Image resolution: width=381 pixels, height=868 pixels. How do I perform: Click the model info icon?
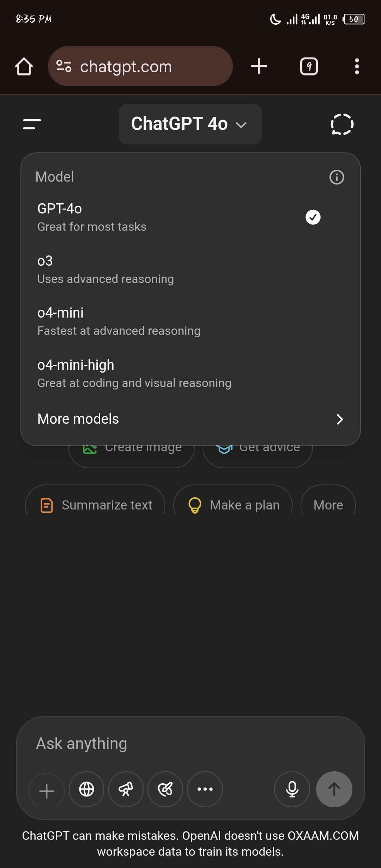[x=337, y=177]
